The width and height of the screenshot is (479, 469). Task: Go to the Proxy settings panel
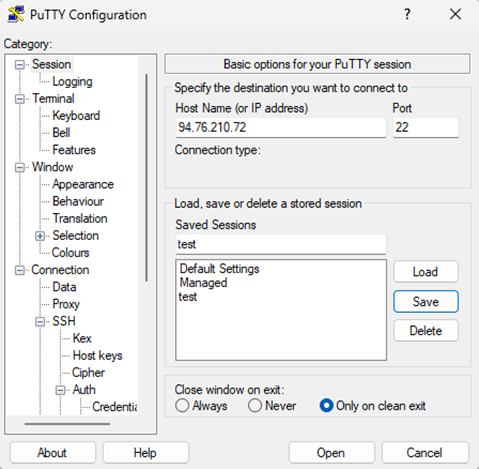point(66,304)
